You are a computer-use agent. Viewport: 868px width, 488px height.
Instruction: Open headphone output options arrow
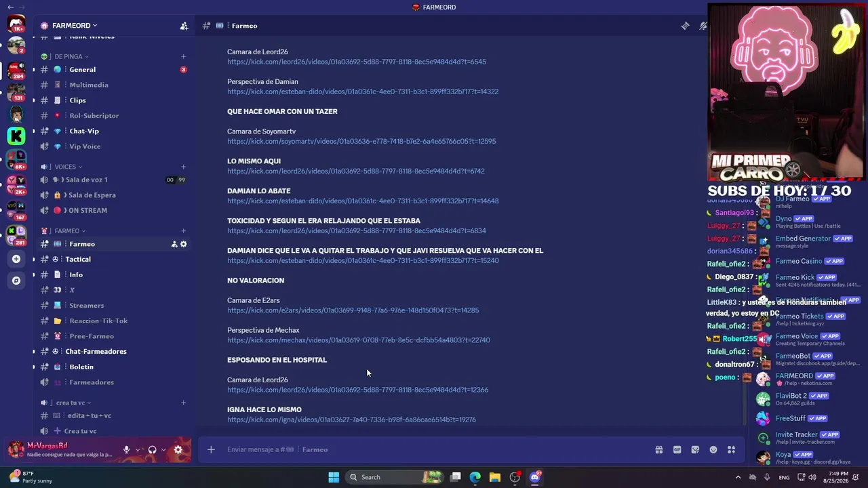coord(163,449)
